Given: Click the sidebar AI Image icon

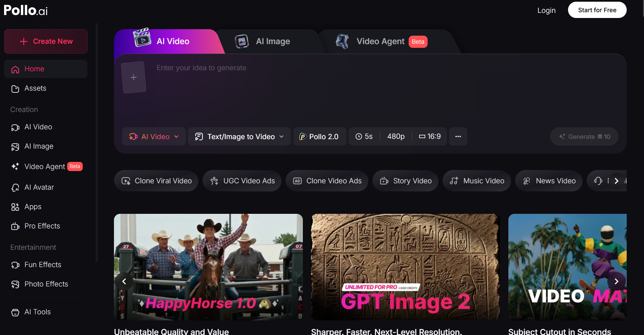Looking at the screenshot, I should coord(15,147).
